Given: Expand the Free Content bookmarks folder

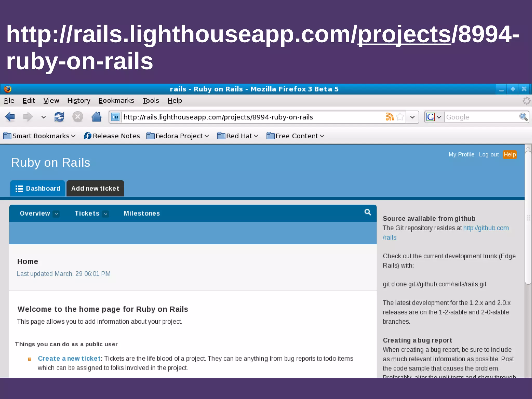Looking at the screenshot, I should (x=295, y=136).
